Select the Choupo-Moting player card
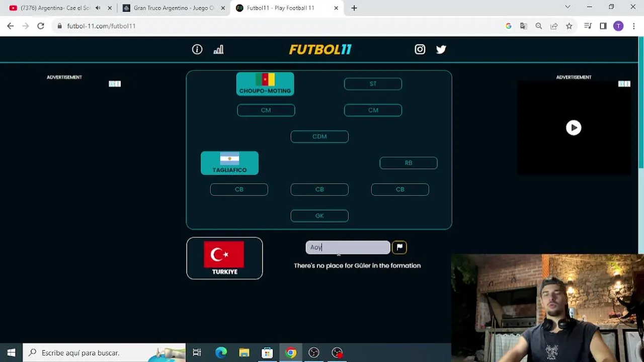Screen dimensions: 644x362 pos(265,84)
